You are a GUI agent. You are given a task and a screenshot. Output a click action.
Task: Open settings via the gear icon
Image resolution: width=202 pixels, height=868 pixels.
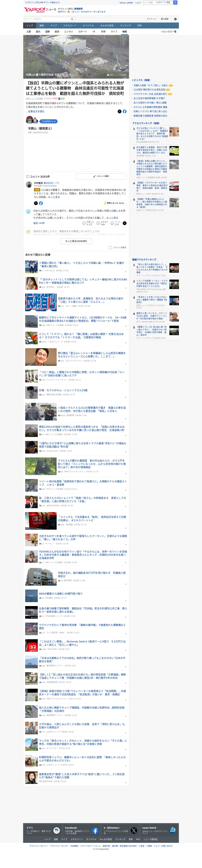175,19
